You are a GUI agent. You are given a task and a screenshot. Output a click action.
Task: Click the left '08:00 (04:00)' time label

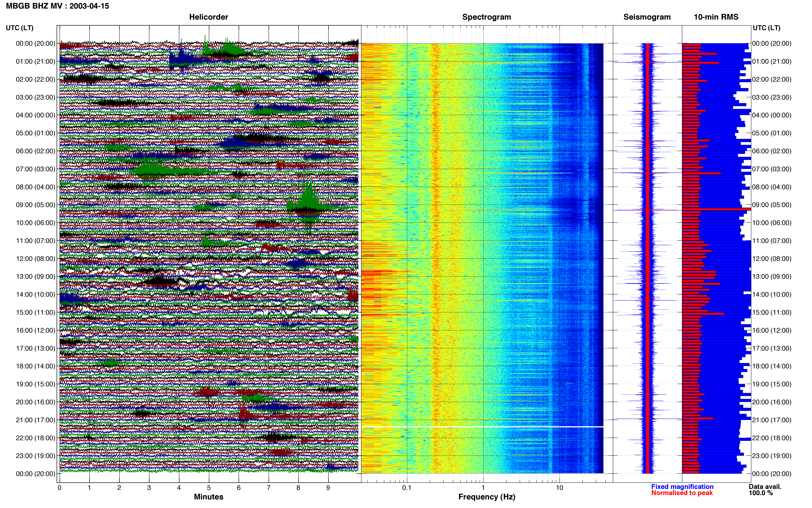(x=36, y=187)
